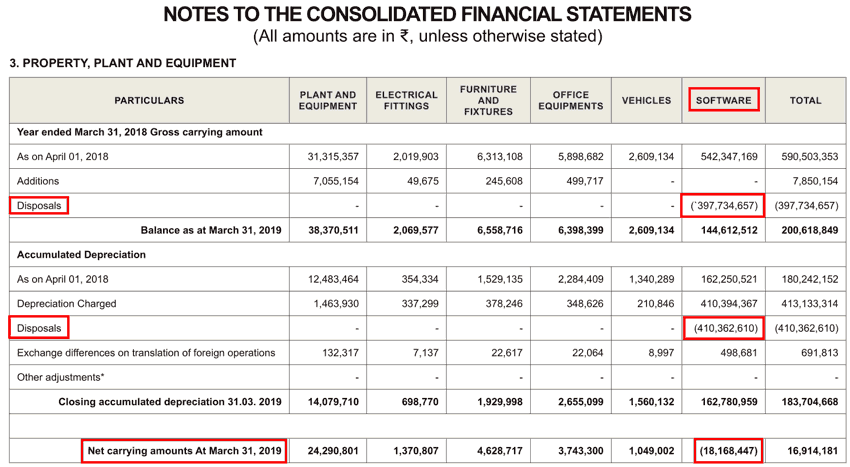850x467 pixels.
Task: Click the Accumulated Depreciation section heading
Action: click(81, 255)
